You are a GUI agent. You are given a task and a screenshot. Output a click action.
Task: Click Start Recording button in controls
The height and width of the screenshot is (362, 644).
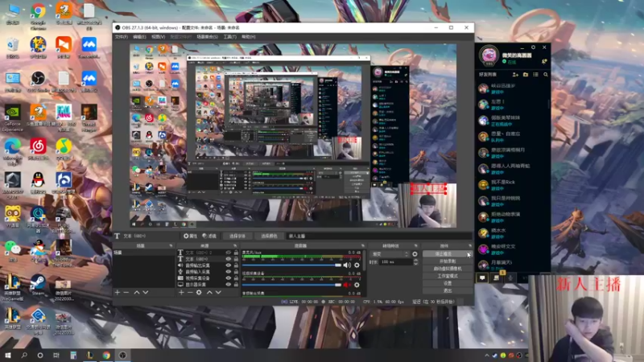448,261
